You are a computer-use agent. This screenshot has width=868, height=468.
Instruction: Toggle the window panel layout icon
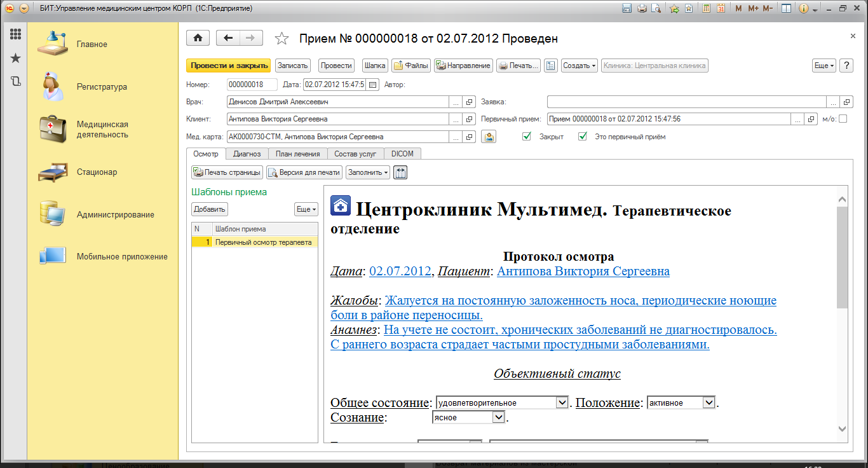click(x=787, y=9)
